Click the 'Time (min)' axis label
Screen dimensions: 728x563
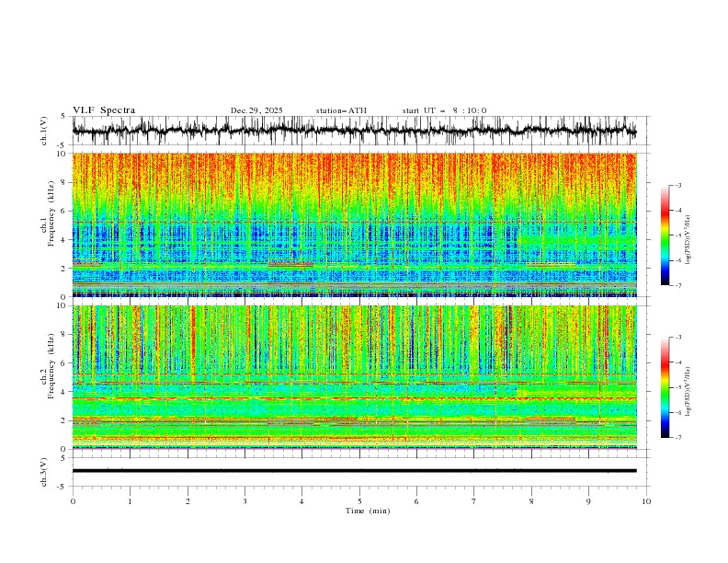368,511
